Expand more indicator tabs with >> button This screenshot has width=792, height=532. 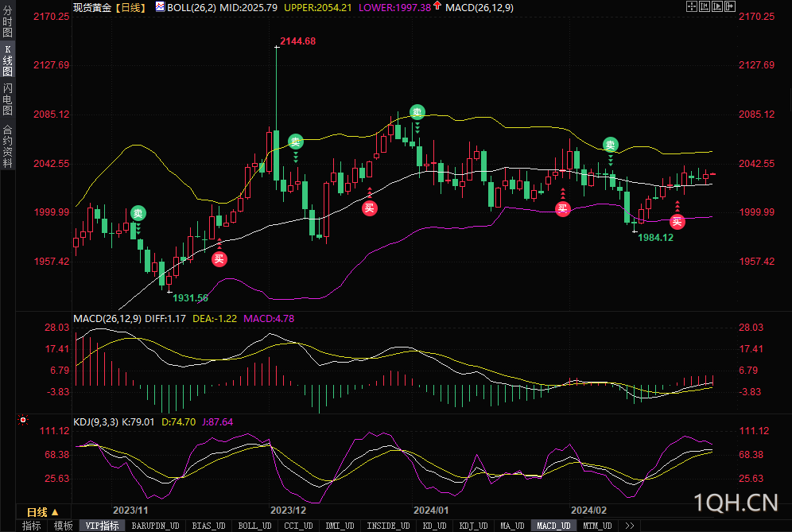pos(629,526)
